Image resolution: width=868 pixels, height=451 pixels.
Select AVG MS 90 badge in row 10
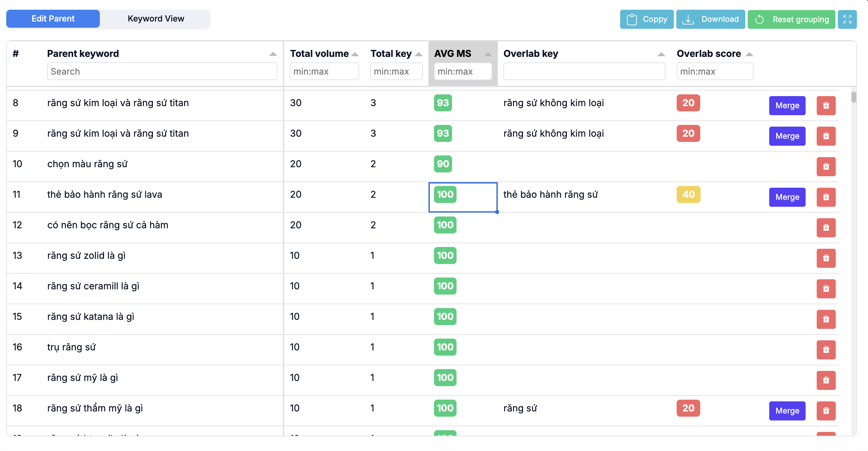(x=443, y=164)
